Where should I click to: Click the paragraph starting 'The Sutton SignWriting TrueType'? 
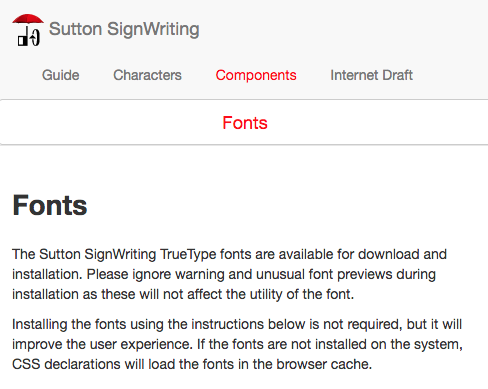[229, 274]
